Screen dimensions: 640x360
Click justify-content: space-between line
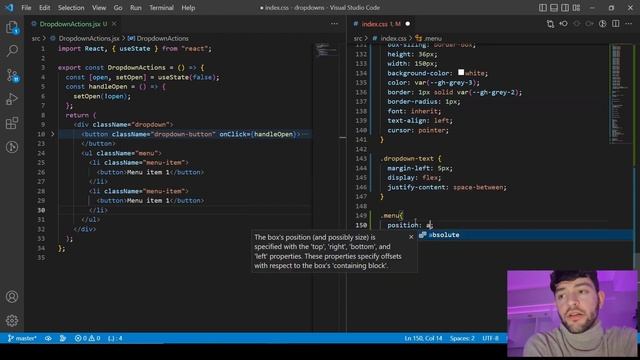pos(447,187)
